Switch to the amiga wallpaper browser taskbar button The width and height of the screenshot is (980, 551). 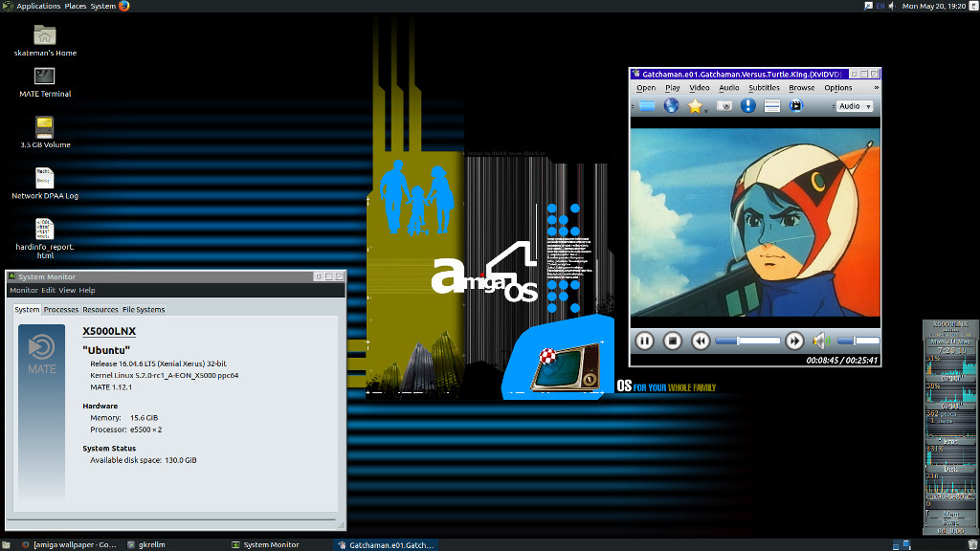[69, 544]
